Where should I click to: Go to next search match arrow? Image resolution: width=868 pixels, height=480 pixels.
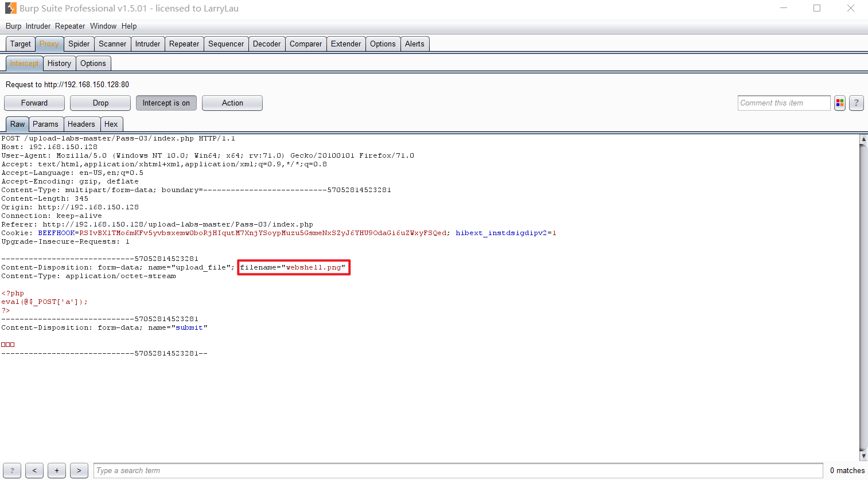tap(79, 470)
